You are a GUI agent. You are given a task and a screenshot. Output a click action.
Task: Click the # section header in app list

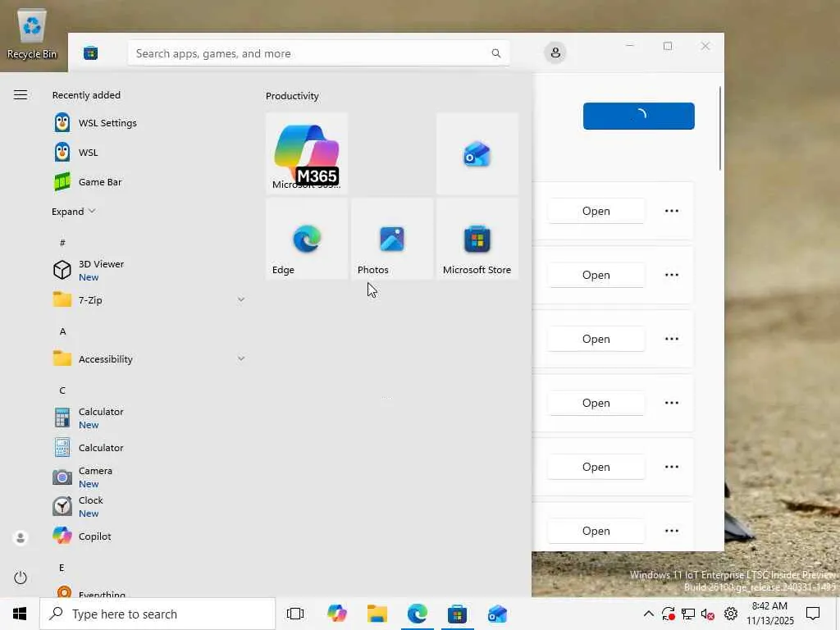[62, 243]
